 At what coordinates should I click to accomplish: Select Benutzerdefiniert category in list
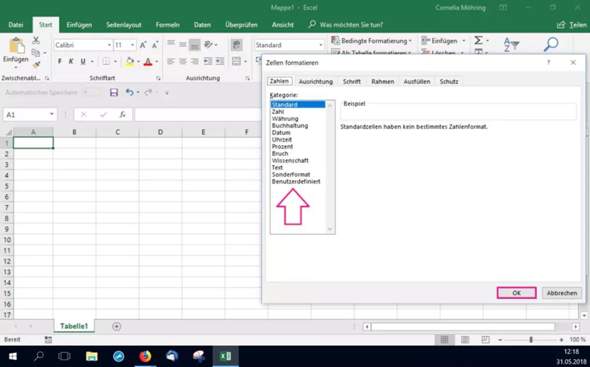[x=296, y=181]
